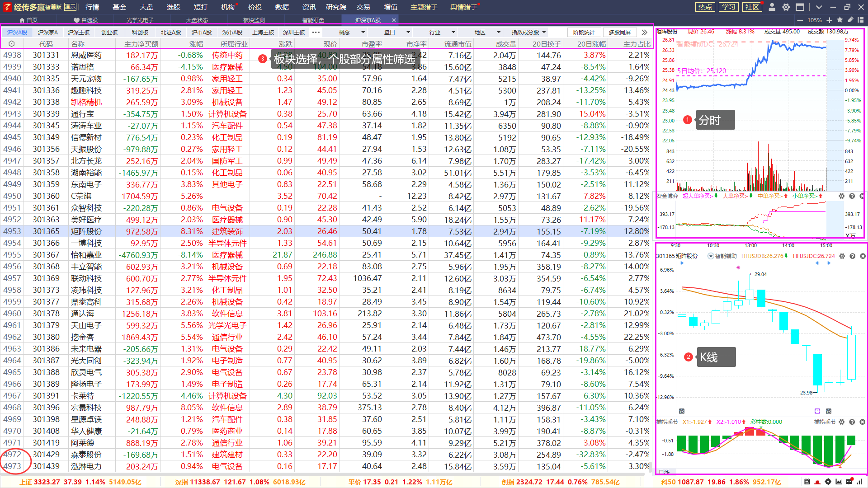Zoom out with the minus icon
Screen dimensions: 868x488
[800, 20]
